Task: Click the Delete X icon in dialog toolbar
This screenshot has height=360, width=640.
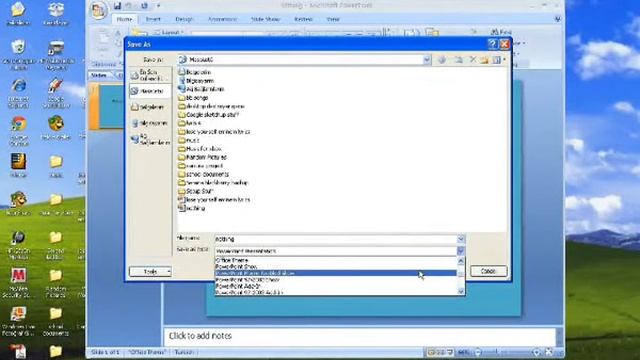Action: click(473, 60)
